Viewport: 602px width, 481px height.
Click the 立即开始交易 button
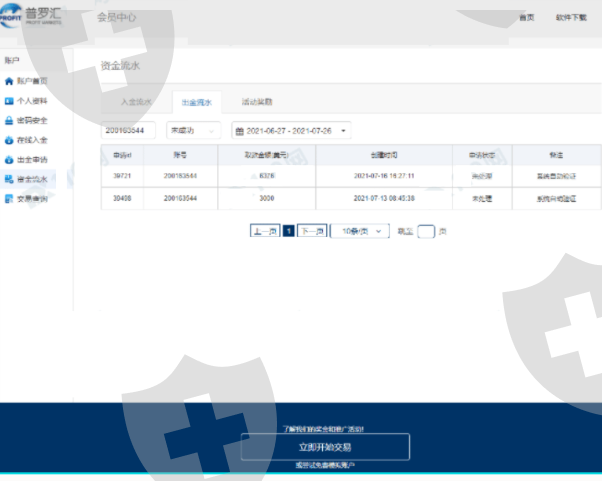coord(325,447)
